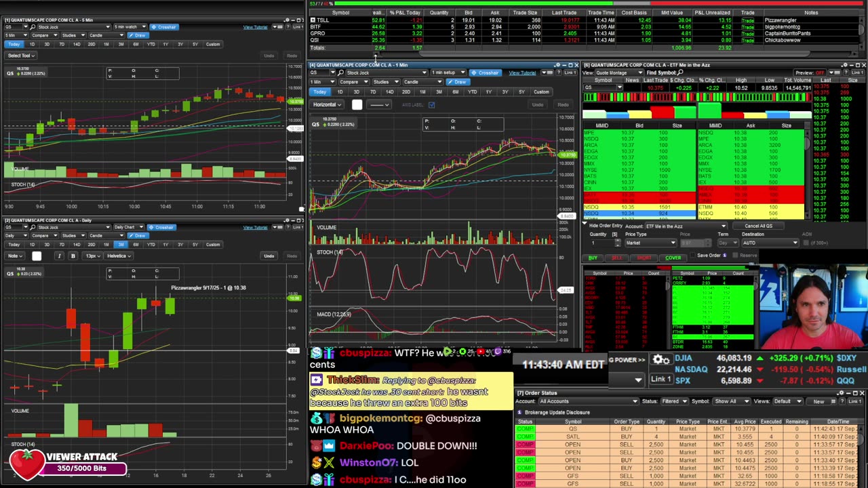
Task: Select Today range tab in 1 Min chart
Action: point(319,91)
